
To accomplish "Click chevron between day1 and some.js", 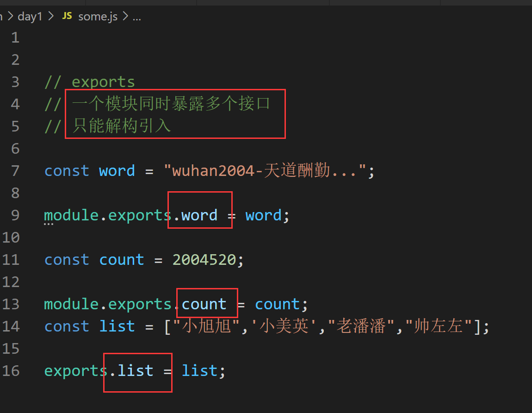I will (x=51, y=16).
